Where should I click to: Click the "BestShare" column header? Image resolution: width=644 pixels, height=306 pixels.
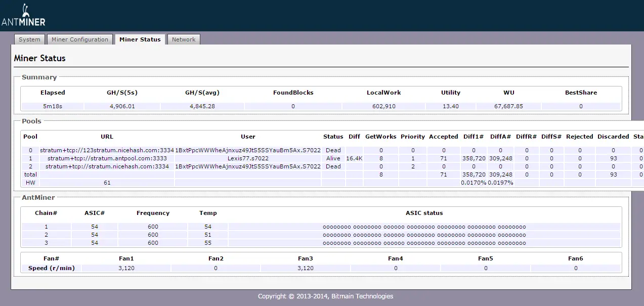coord(581,93)
